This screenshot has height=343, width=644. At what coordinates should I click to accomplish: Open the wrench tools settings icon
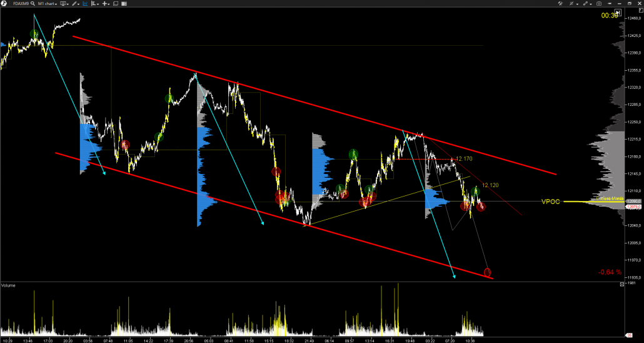[560, 3]
